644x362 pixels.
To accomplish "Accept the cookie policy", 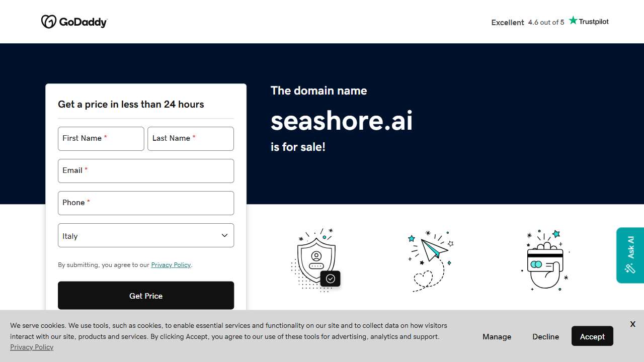I will (x=592, y=336).
